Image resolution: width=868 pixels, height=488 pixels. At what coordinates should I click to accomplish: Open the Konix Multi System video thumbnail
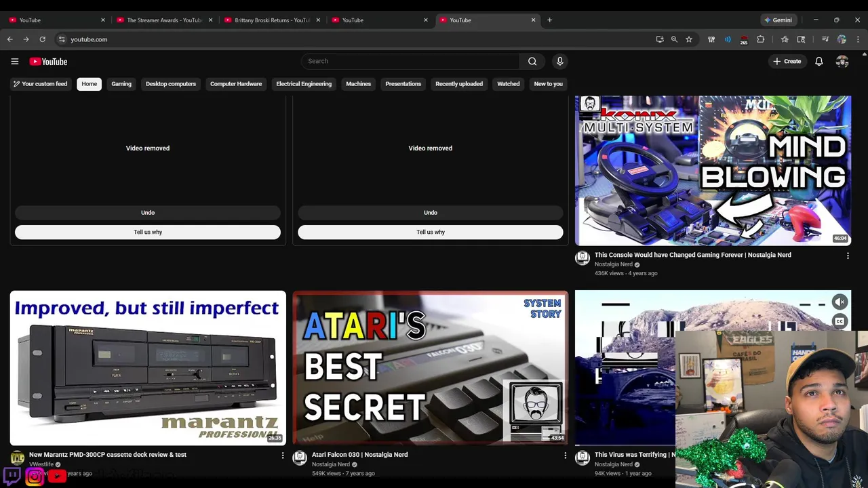coord(713,170)
